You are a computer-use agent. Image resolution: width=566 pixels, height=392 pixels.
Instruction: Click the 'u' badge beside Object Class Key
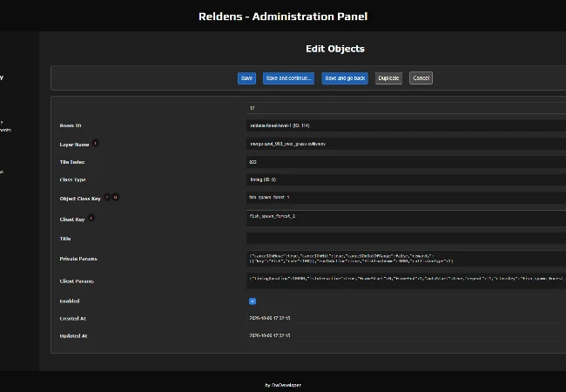pyautogui.click(x=115, y=197)
